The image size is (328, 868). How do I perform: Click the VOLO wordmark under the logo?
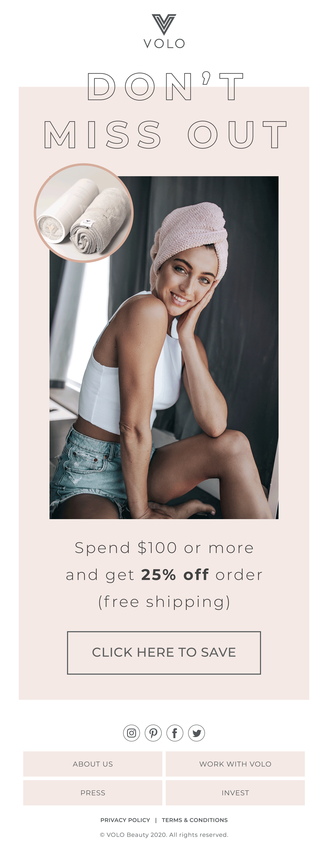(164, 44)
